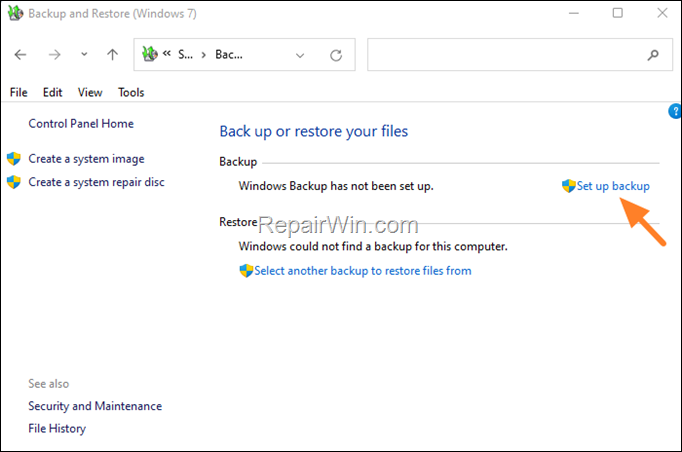Go up one level with the Up arrow
Image resolution: width=682 pixels, height=452 pixels.
(x=112, y=54)
